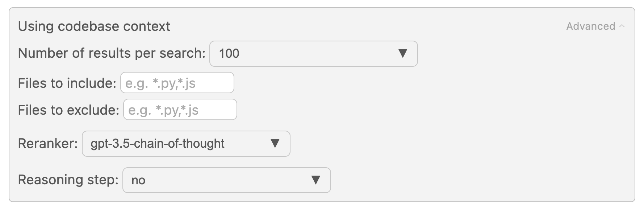Focus the Files to include field
Image resolution: width=644 pixels, height=209 pixels.
click(x=177, y=83)
